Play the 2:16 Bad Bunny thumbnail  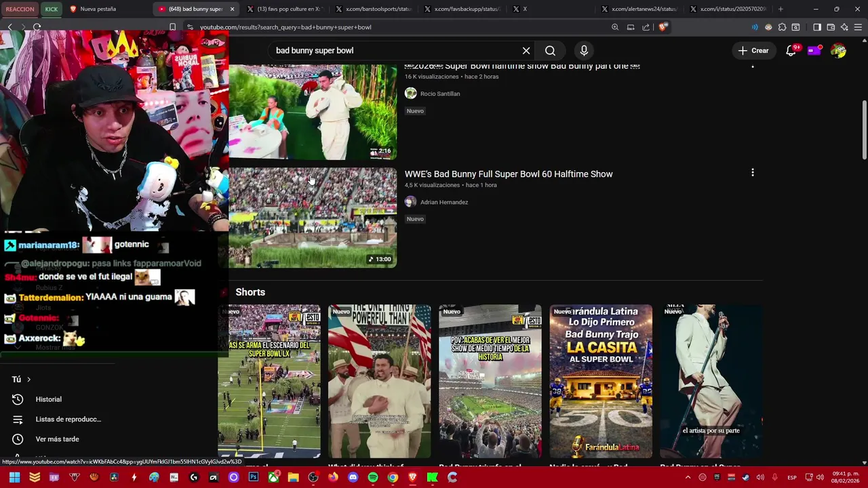(x=313, y=112)
